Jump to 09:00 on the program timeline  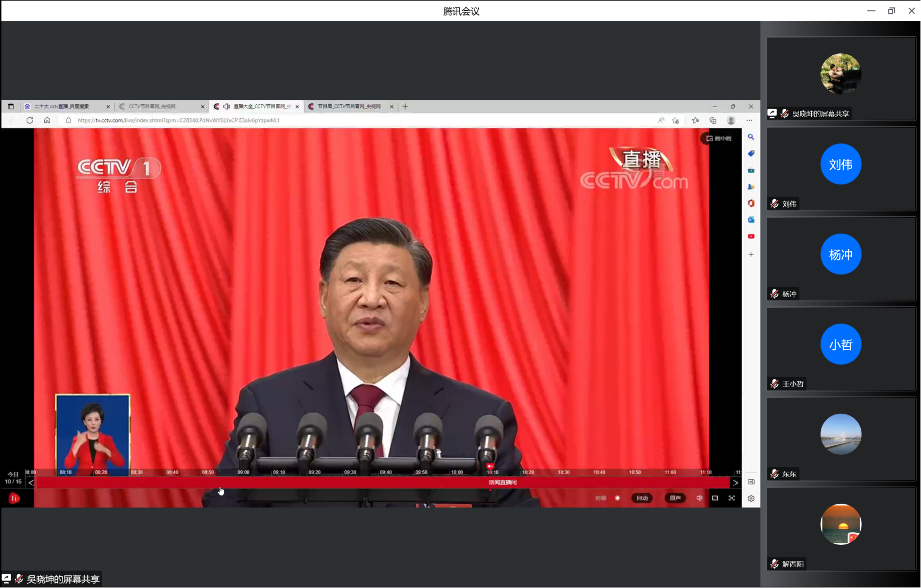click(x=244, y=472)
